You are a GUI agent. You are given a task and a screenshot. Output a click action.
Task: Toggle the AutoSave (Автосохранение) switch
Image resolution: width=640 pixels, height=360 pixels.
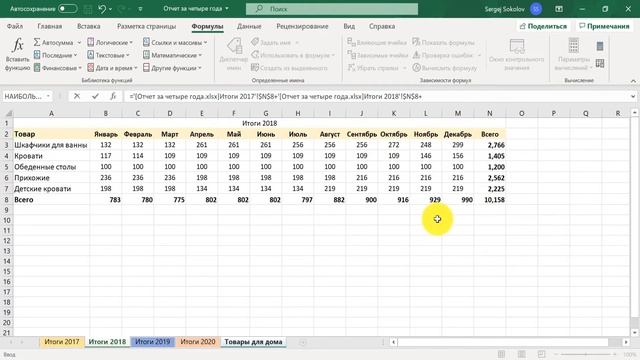(x=67, y=9)
